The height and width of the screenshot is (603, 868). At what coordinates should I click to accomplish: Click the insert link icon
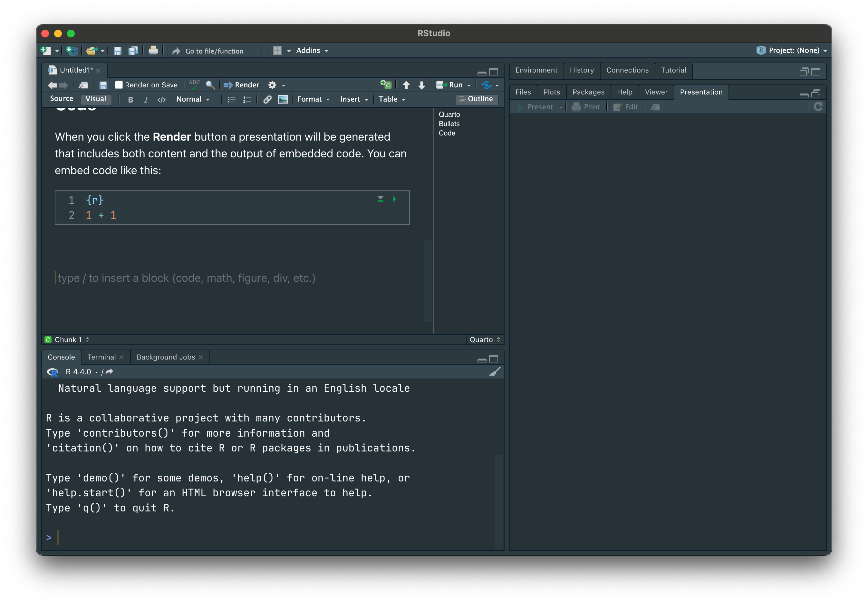(267, 99)
